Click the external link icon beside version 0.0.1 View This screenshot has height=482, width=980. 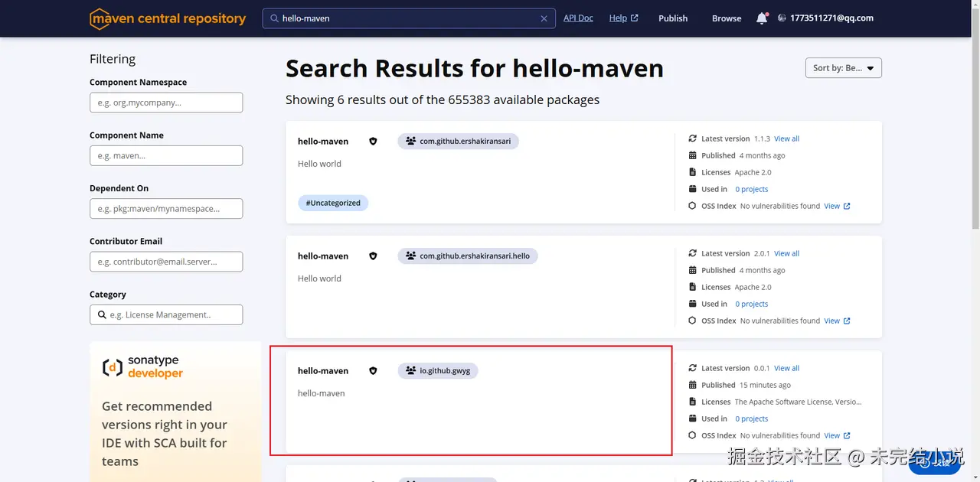[x=847, y=435]
